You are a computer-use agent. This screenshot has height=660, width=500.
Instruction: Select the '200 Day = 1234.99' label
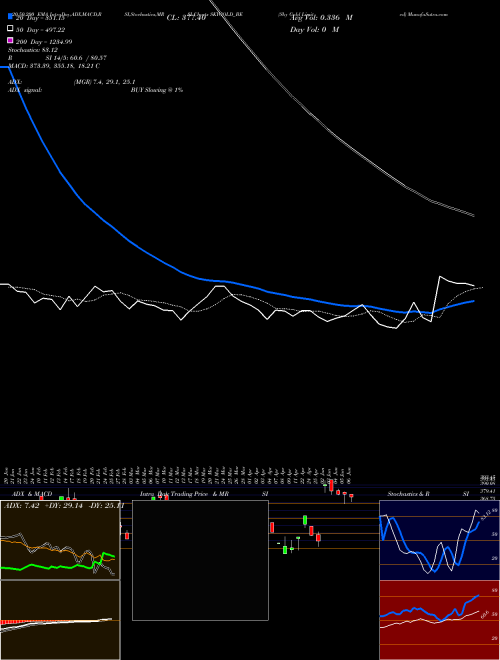coord(44,42)
